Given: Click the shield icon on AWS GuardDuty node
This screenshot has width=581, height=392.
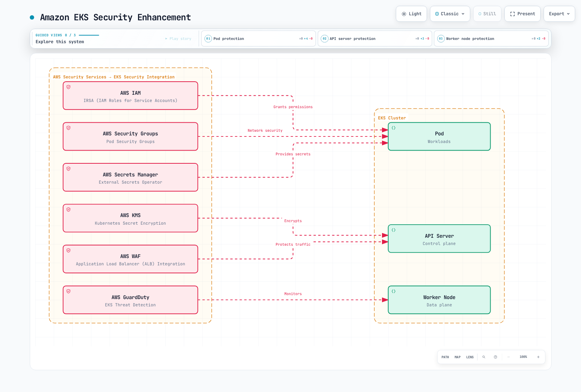Looking at the screenshot, I should tap(68, 291).
